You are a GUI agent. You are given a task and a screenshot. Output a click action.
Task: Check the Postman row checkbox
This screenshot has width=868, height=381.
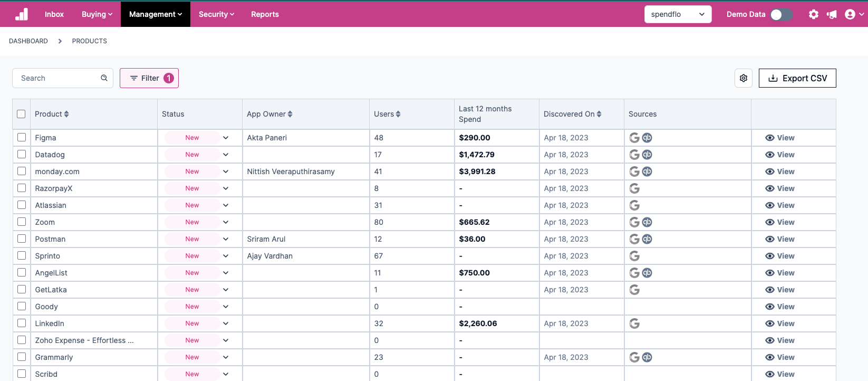pyautogui.click(x=22, y=239)
